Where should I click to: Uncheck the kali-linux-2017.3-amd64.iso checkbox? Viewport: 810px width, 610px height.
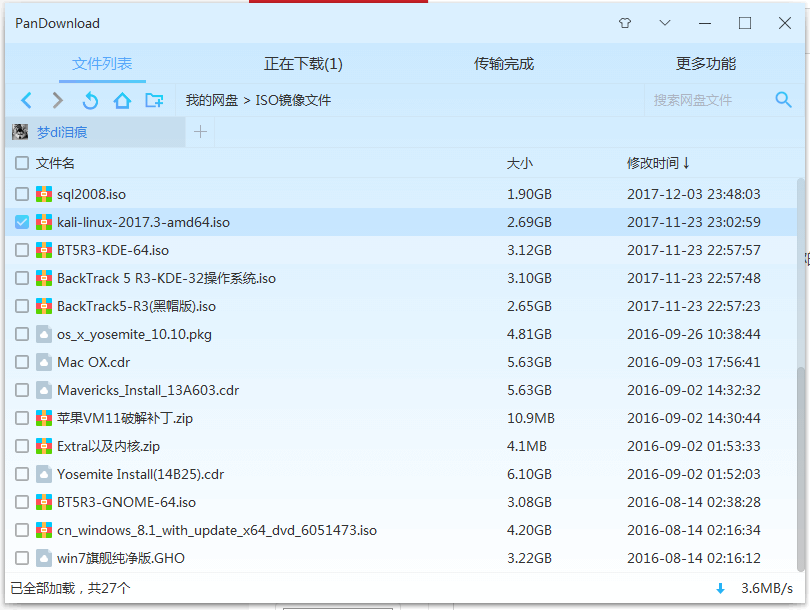[x=22, y=222]
